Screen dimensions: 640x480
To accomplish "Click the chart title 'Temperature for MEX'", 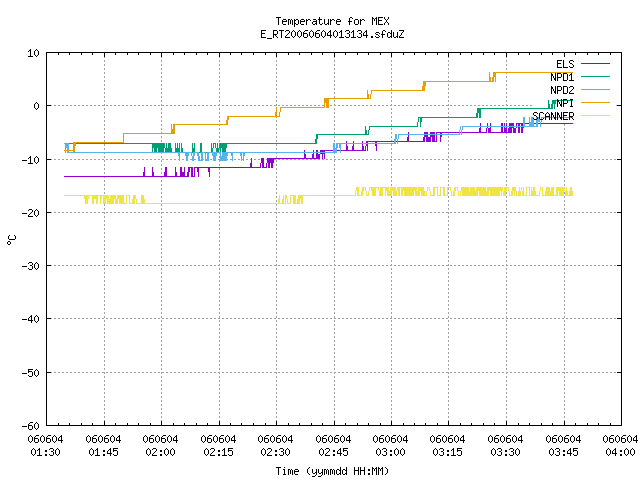I will coord(332,21).
